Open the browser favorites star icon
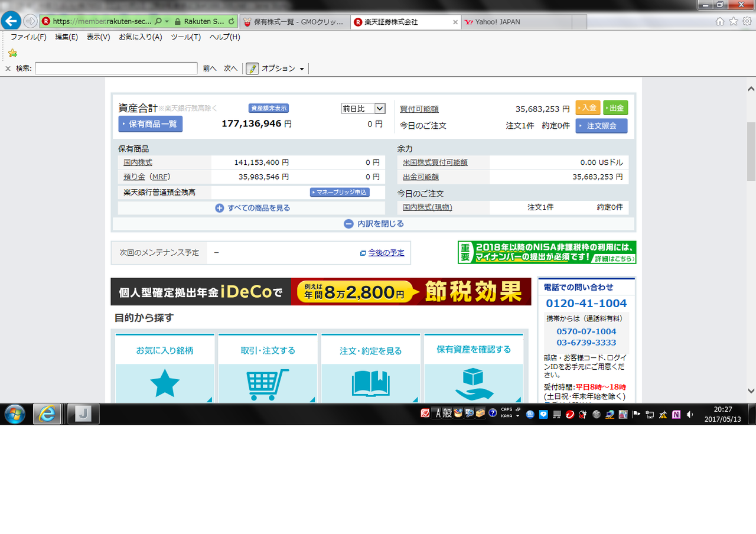The image size is (756, 534). pos(734,21)
